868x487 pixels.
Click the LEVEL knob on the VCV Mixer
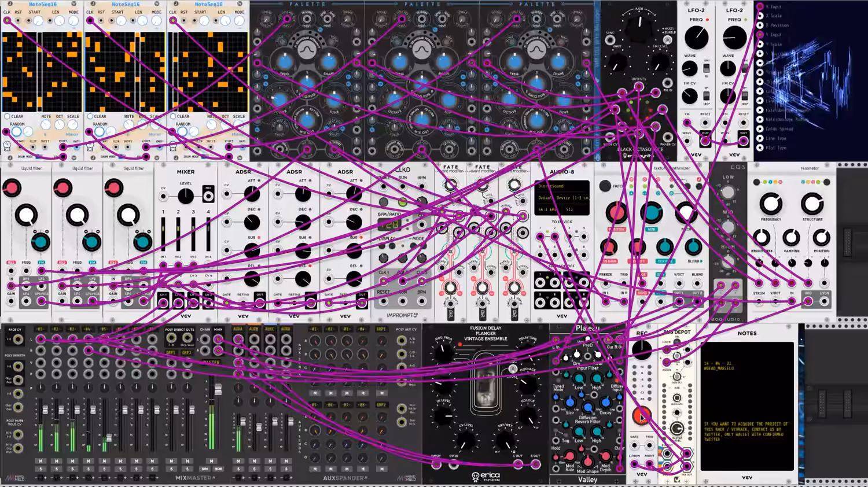tap(185, 196)
